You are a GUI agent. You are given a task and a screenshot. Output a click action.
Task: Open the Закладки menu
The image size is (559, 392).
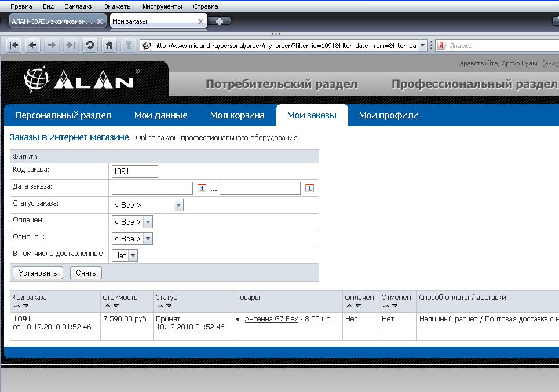(79, 6)
